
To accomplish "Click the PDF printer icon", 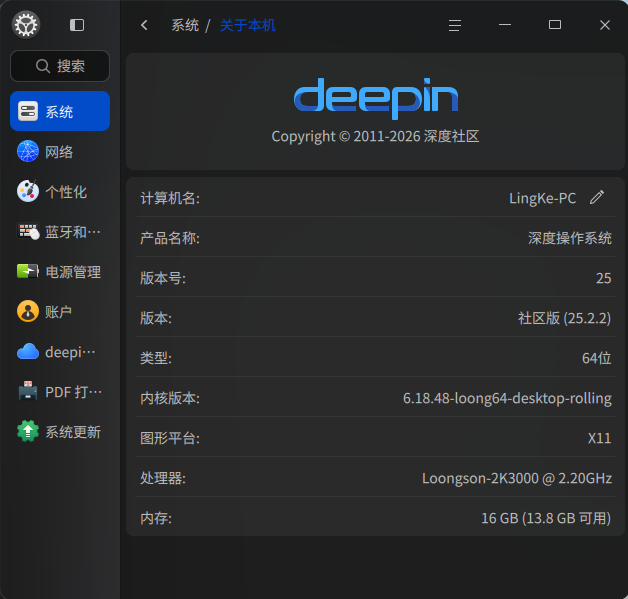I will click(28, 391).
